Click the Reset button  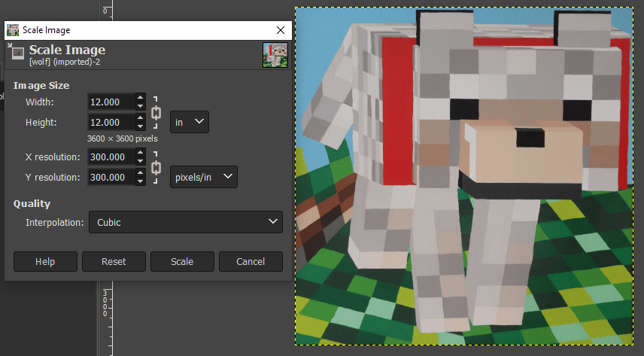(x=114, y=261)
